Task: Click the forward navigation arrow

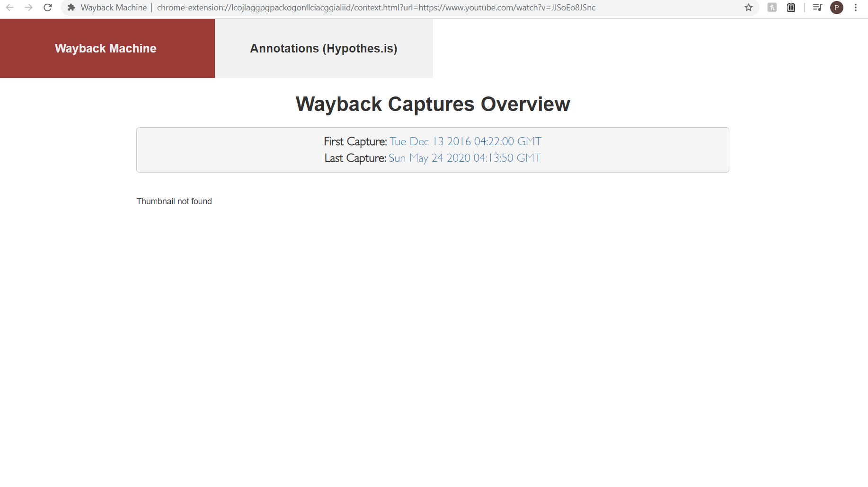Action: tap(28, 8)
